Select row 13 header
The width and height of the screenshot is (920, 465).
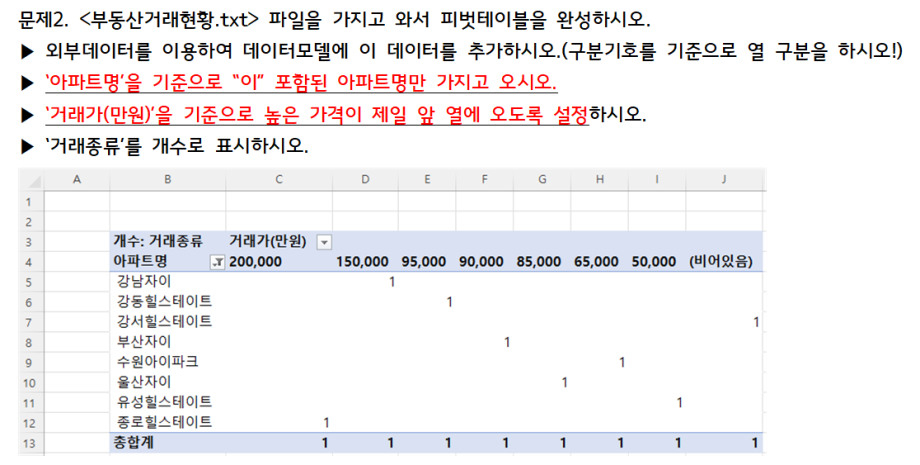coord(31,443)
